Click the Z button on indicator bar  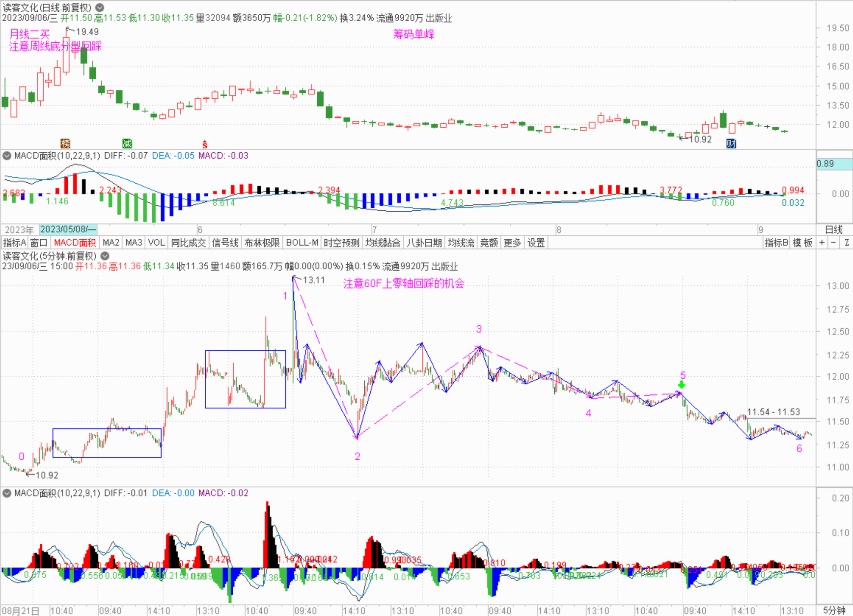pos(847,243)
